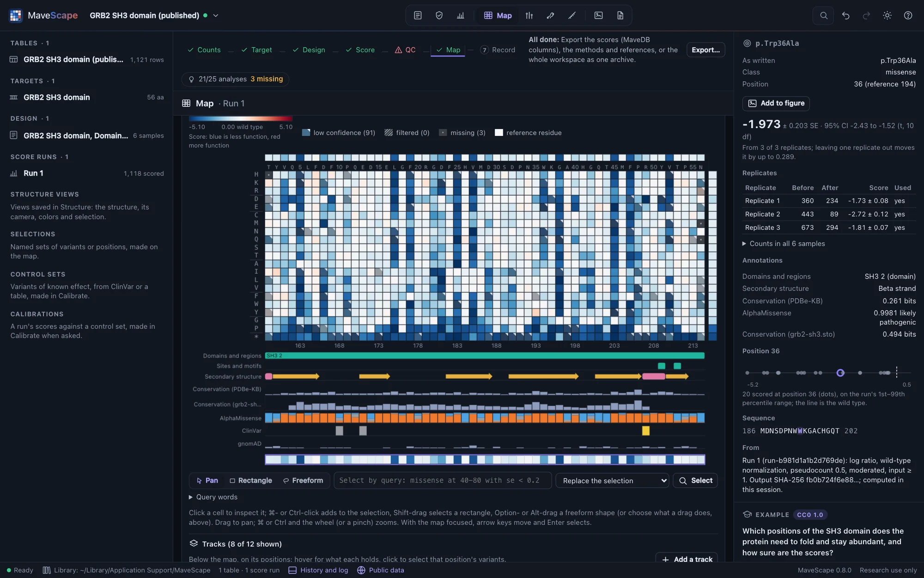This screenshot has width=924, height=578.
Task: Switch to the Record step tab
Action: coord(498,49)
